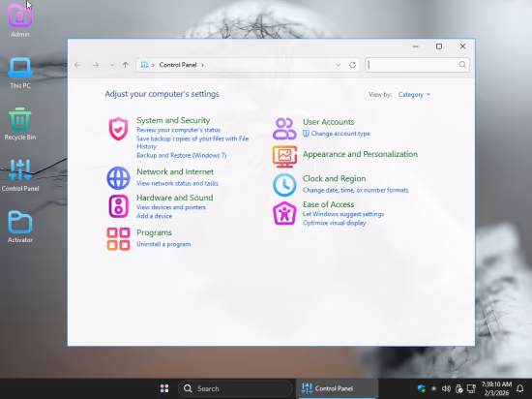This screenshot has height=399, width=532.
Task: Open the System and Security heading link
Action: click(173, 120)
